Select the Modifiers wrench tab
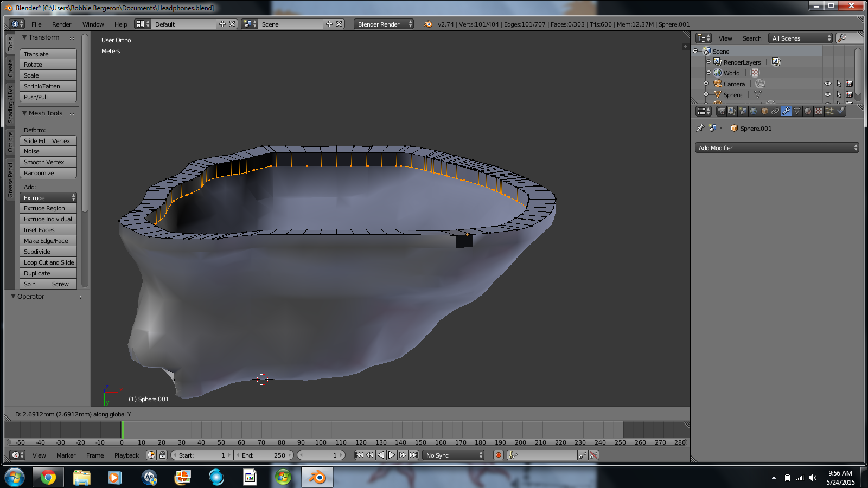 point(786,111)
